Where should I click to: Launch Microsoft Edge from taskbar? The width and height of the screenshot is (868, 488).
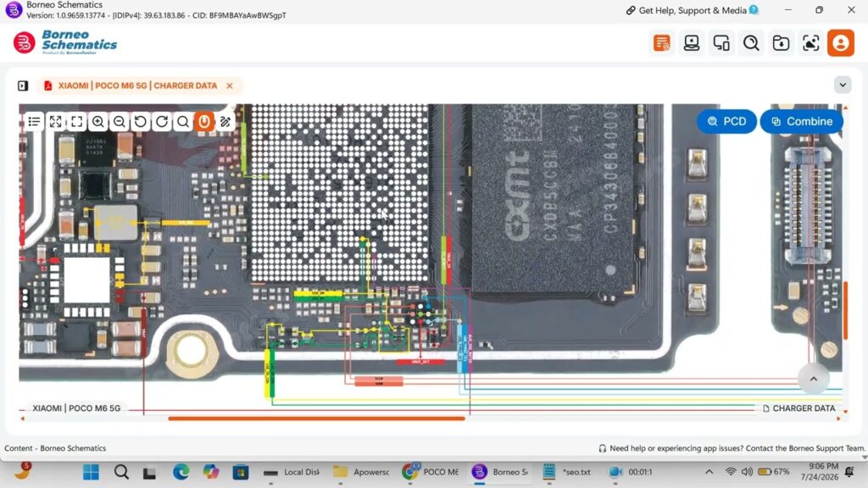click(x=181, y=473)
